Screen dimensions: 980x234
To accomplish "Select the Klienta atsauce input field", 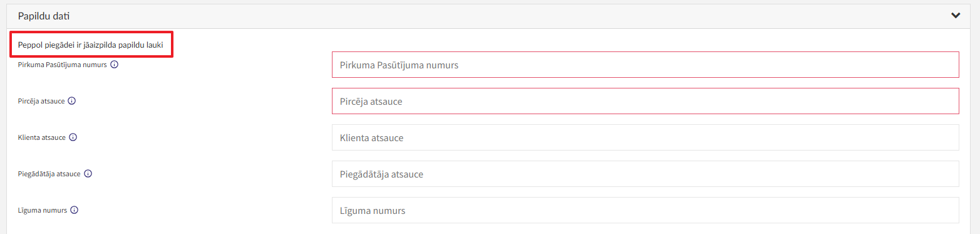I will [645, 137].
